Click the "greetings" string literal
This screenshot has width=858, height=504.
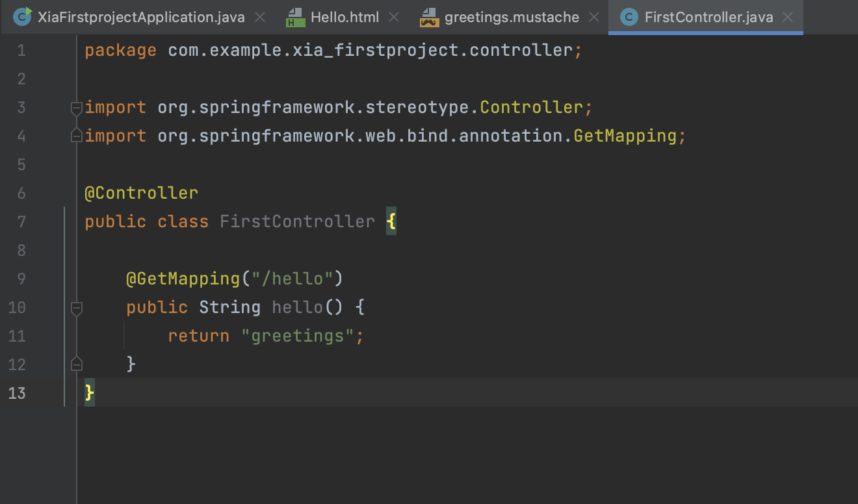(x=297, y=336)
